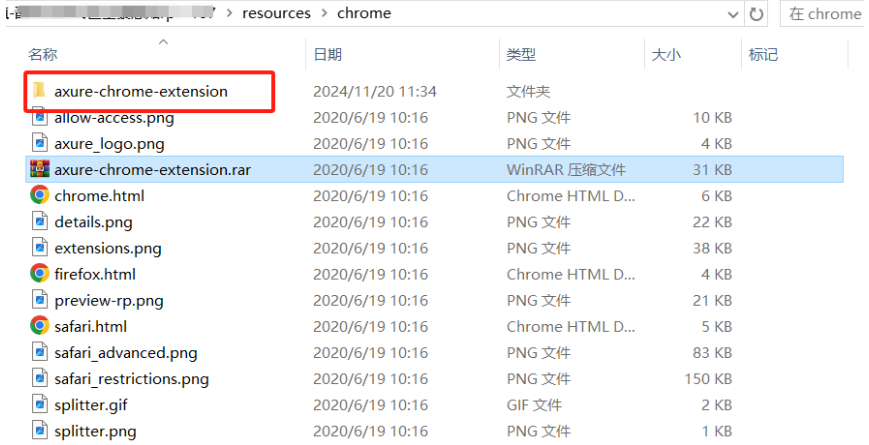This screenshot has width=869, height=445.
Task: Sort by the 大小 column header
Action: [x=666, y=54]
